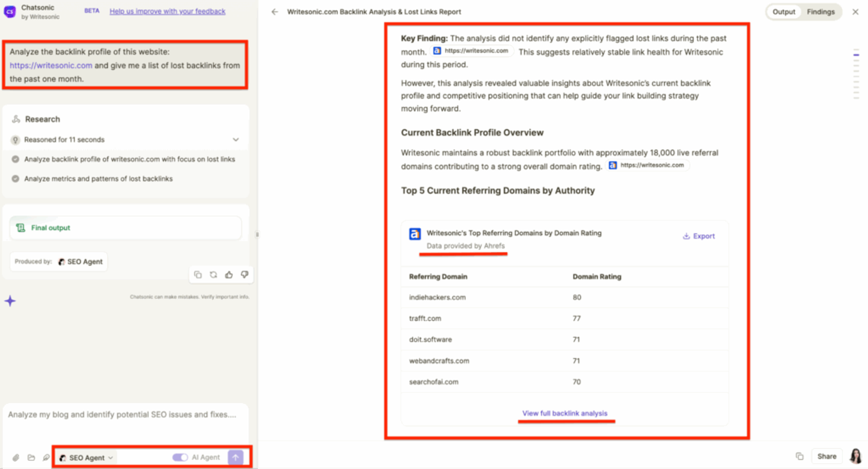Click the Ahrefs logo in the table card
868x469 pixels.
(415, 234)
